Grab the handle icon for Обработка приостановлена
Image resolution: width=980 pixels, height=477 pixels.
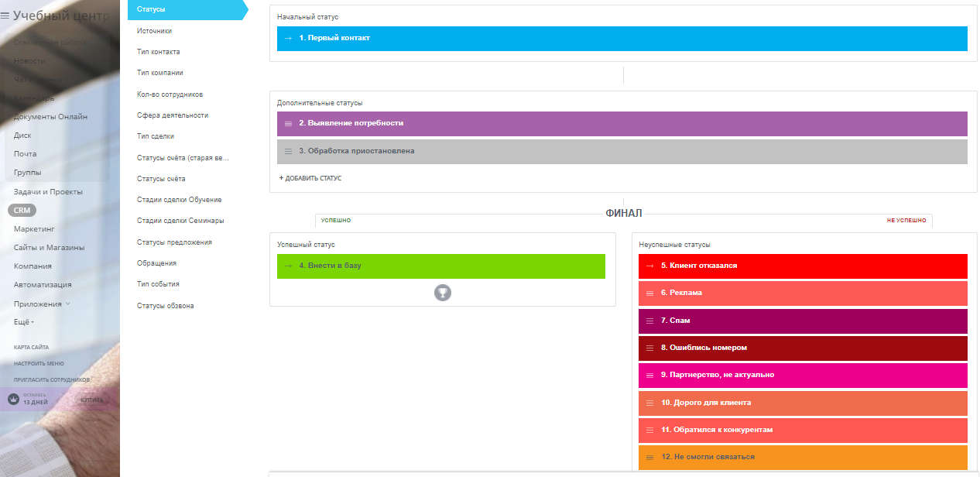[288, 151]
